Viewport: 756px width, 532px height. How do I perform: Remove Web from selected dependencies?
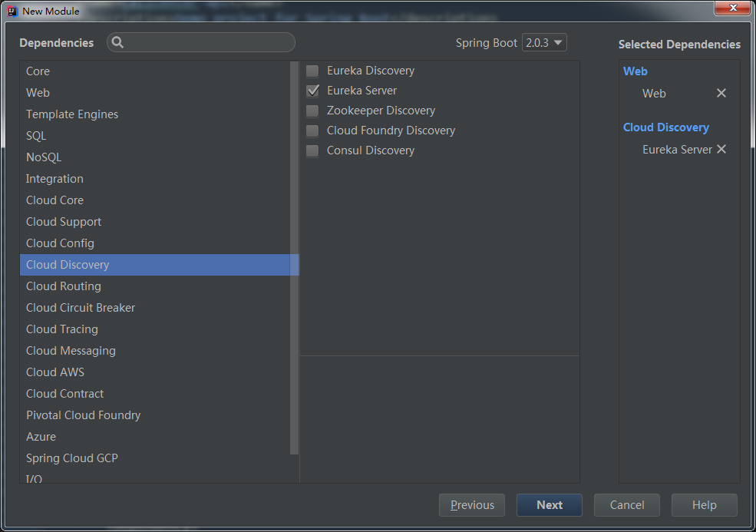pos(721,93)
